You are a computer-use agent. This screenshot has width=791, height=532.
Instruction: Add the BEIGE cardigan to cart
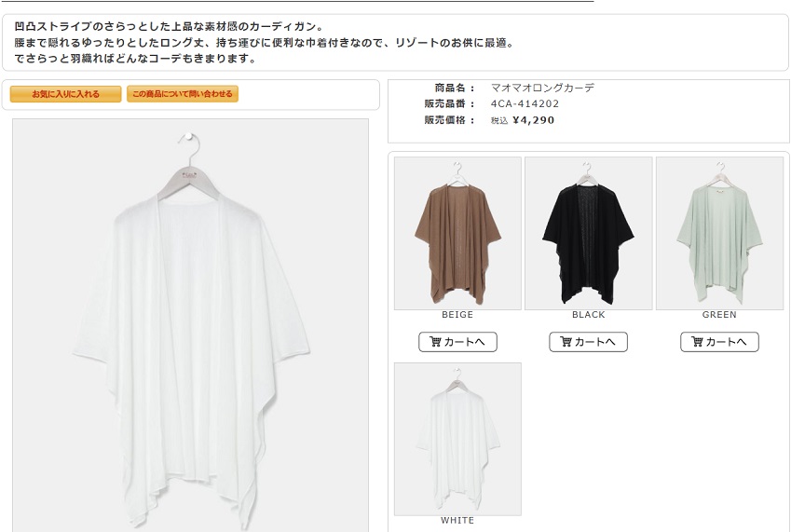tap(457, 342)
